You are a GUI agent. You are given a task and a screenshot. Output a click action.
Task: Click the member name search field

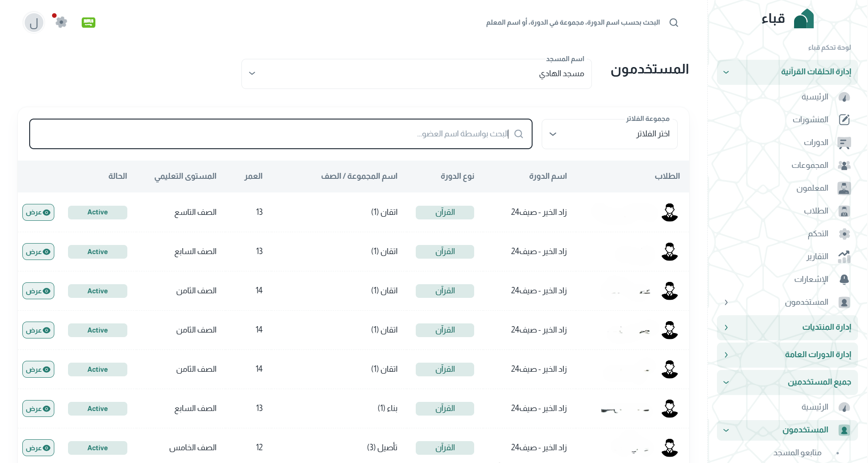280,134
